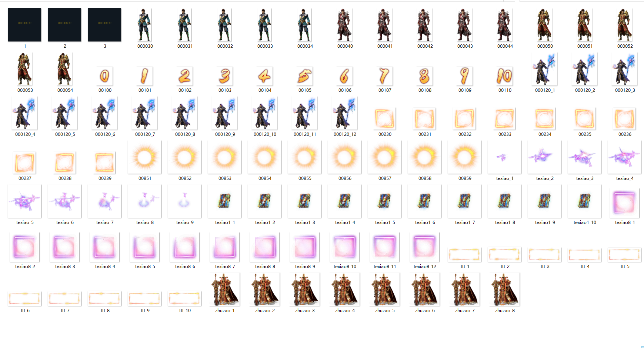Select number five graphic 00105

coord(304,76)
